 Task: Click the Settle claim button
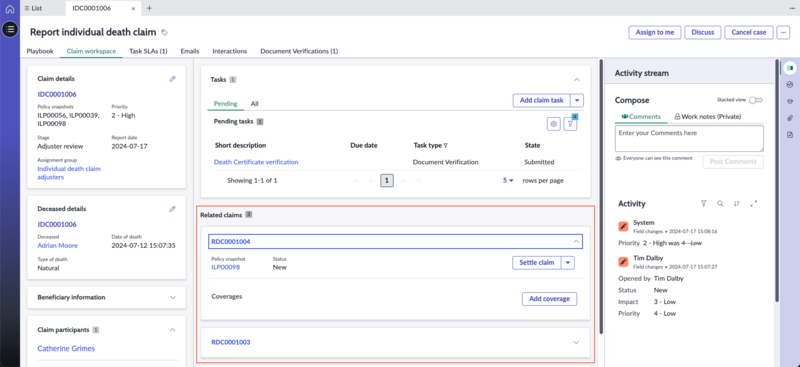pos(536,262)
